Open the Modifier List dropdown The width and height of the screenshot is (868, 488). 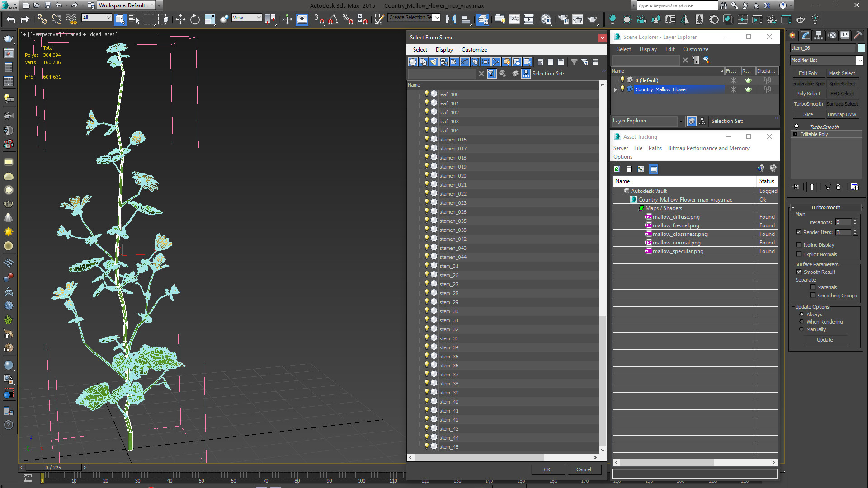pyautogui.click(x=859, y=60)
